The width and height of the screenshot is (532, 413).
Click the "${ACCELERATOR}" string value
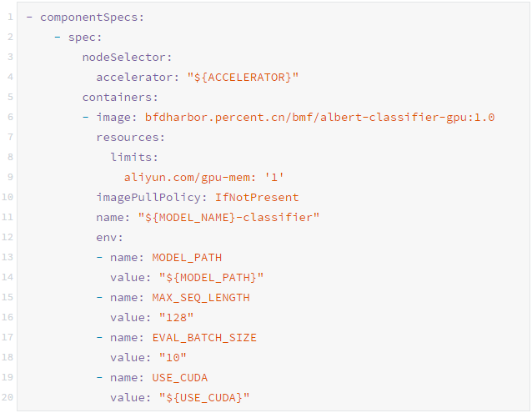(243, 77)
